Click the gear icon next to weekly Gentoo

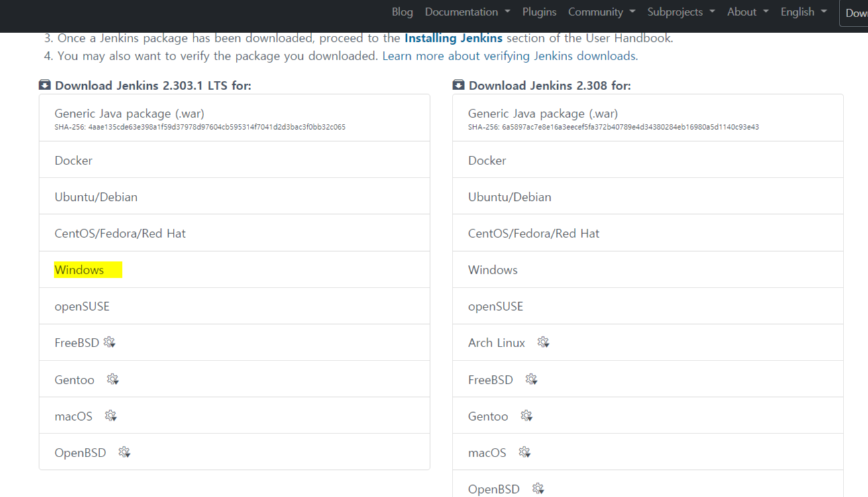[526, 415]
